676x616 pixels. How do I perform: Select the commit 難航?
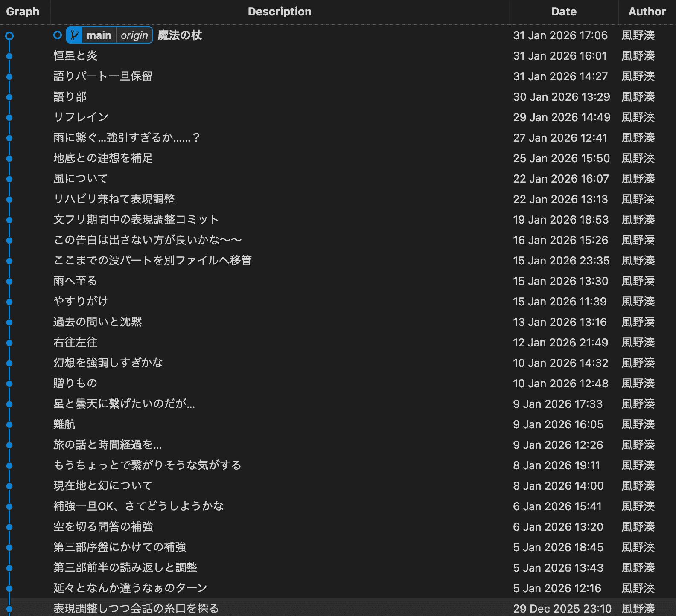(64, 424)
